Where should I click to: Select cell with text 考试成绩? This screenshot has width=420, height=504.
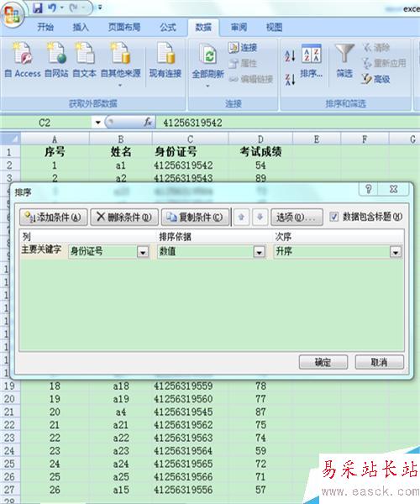[260, 152]
